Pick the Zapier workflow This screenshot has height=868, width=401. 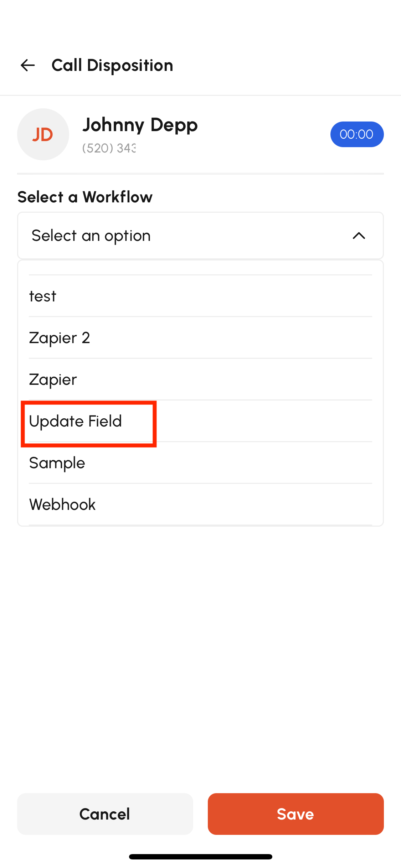(x=200, y=379)
